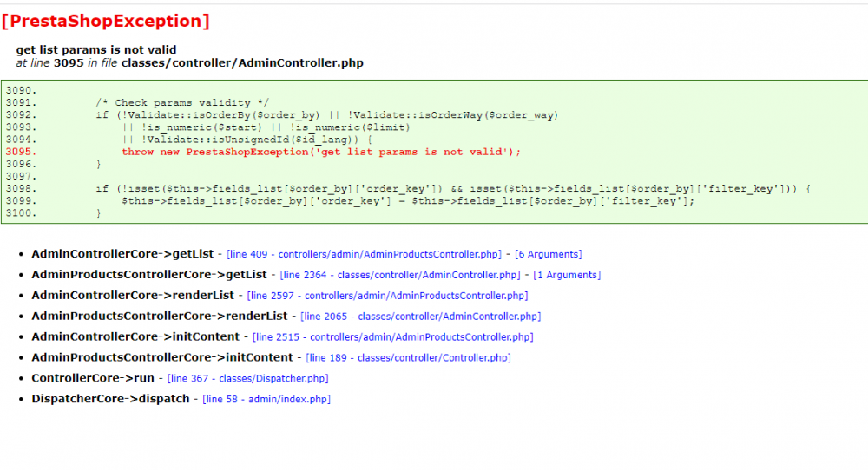Expand the 1 Arguments link
The image size is (868, 470).
click(567, 275)
